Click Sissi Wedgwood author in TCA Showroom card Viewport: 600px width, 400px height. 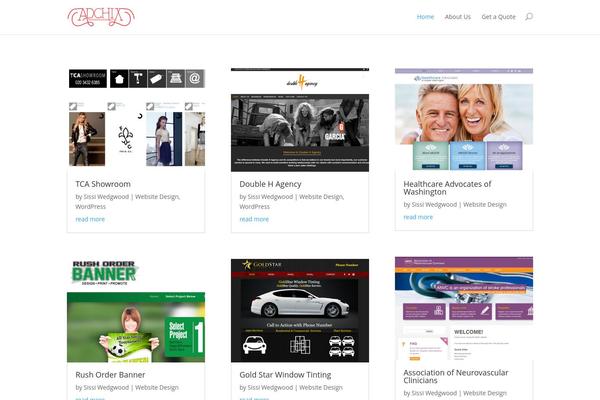pyautogui.click(x=106, y=197)
